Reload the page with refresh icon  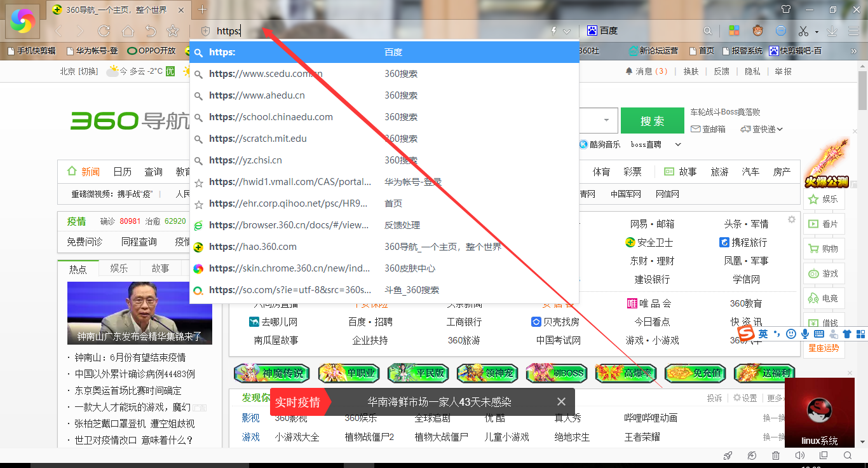(x=104, y=31)
